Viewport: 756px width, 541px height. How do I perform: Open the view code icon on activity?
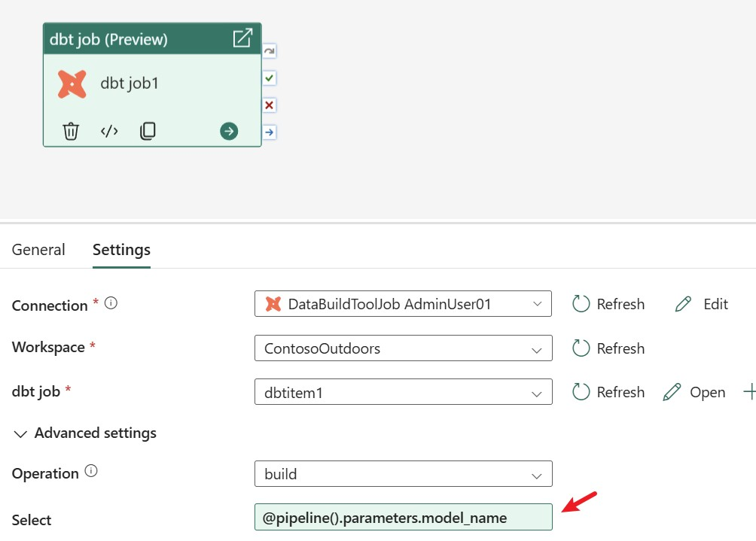tap(109, 131)
